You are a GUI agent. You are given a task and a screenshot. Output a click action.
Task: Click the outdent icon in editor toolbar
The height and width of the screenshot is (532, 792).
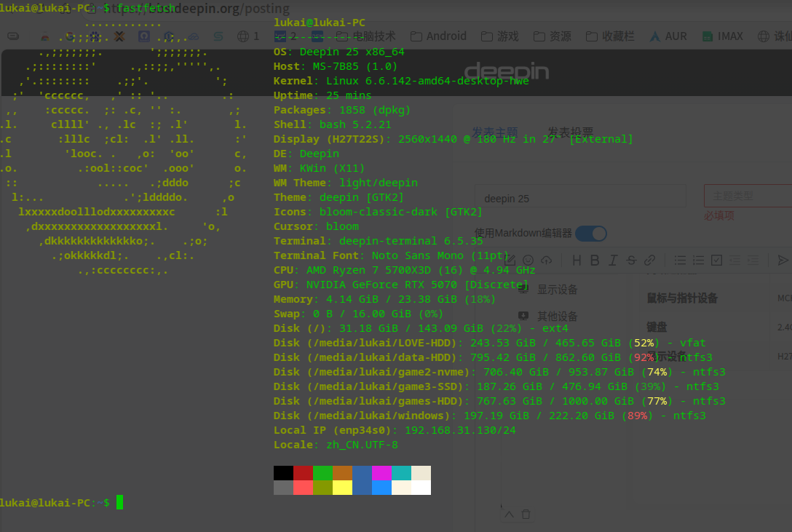click(734, 260)
